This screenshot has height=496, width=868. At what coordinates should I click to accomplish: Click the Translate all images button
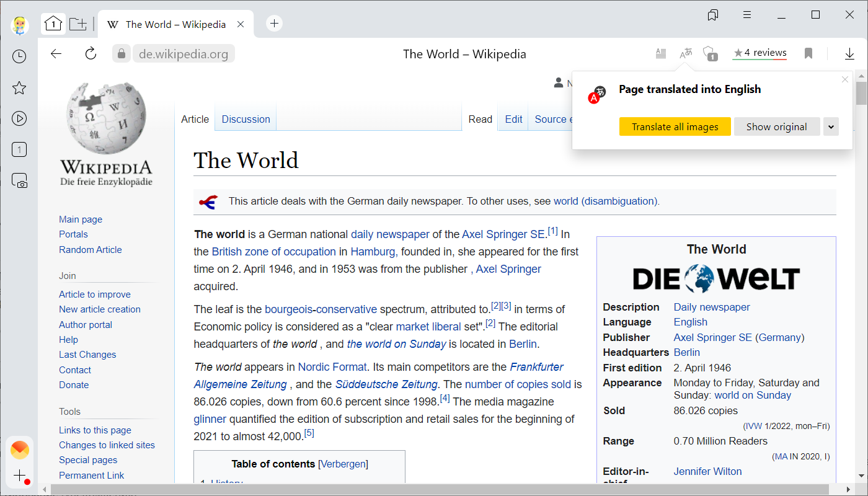click(675, 126)
